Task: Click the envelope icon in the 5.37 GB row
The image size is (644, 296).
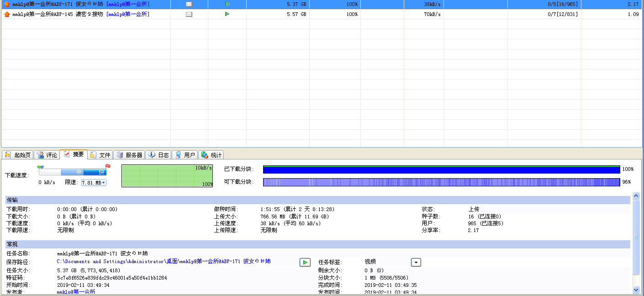Action: point(189,4)
